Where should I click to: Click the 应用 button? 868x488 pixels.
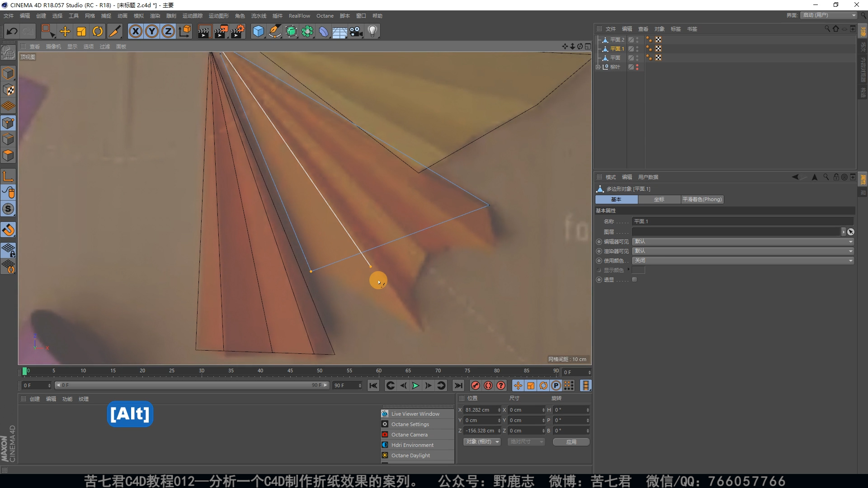(x=571, y=441)
